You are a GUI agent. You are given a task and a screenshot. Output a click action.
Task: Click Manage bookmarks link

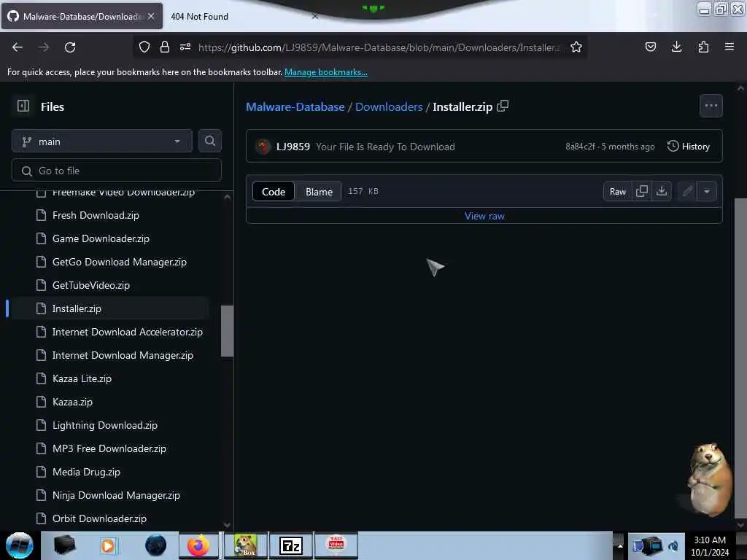(x=326, y=72)
